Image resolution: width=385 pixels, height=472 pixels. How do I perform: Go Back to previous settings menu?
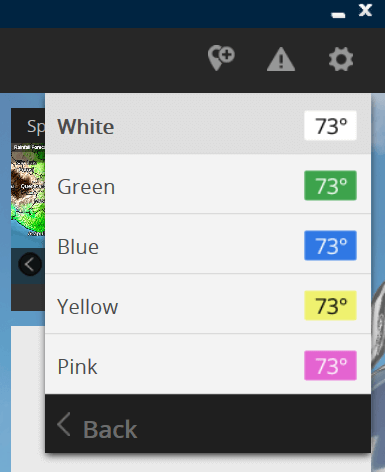(208, 424)
